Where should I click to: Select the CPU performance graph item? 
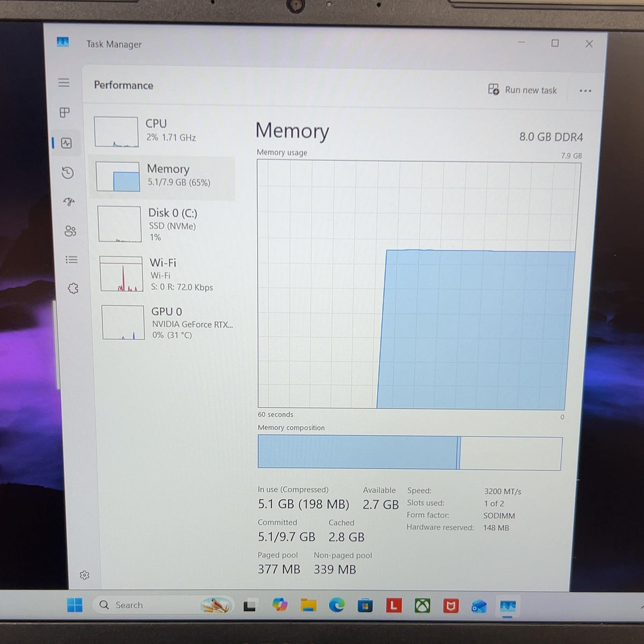point(163,131)
